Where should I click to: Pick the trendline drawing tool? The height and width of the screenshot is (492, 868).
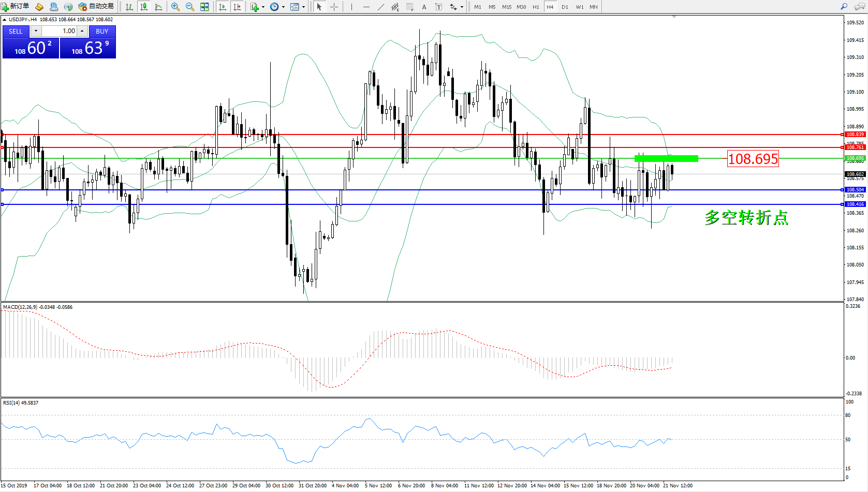pos(381,7)
